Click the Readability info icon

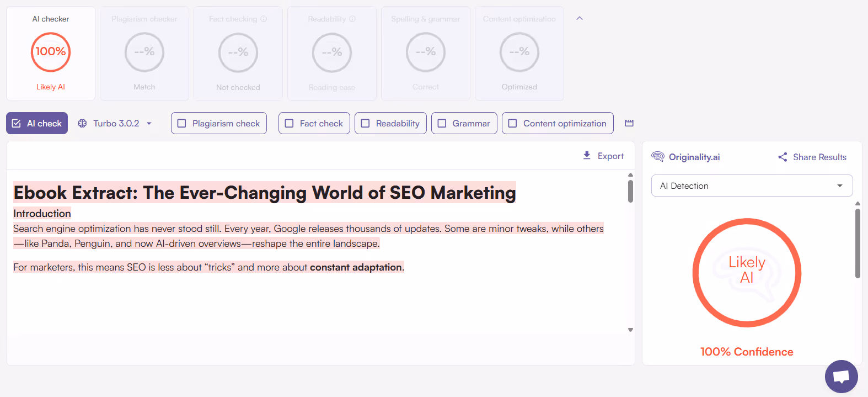pos(352,19)
